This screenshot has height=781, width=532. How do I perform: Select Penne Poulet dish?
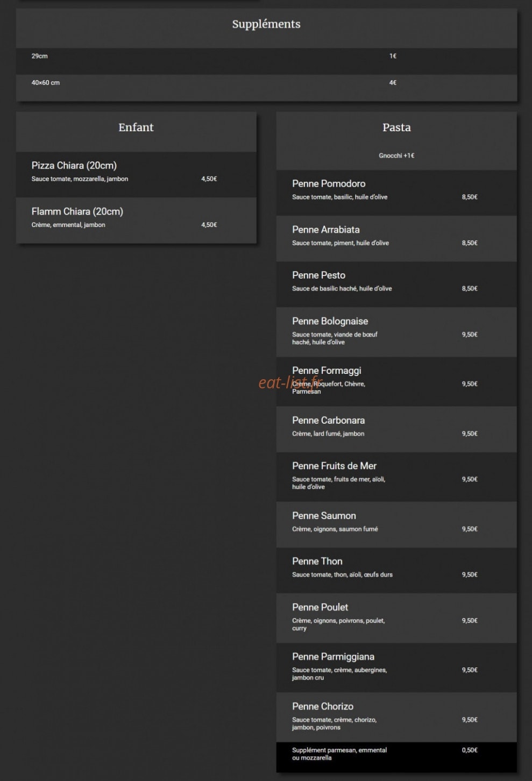[x=396, y=618]
